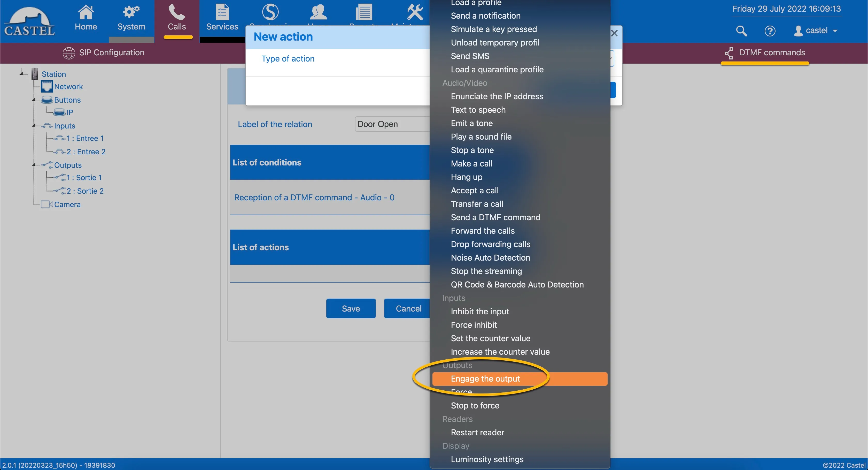Image resolution: width=868 pixels, height=470 pixels.
Task: Open the System gears icon
Action: click(x=131, y=12)
